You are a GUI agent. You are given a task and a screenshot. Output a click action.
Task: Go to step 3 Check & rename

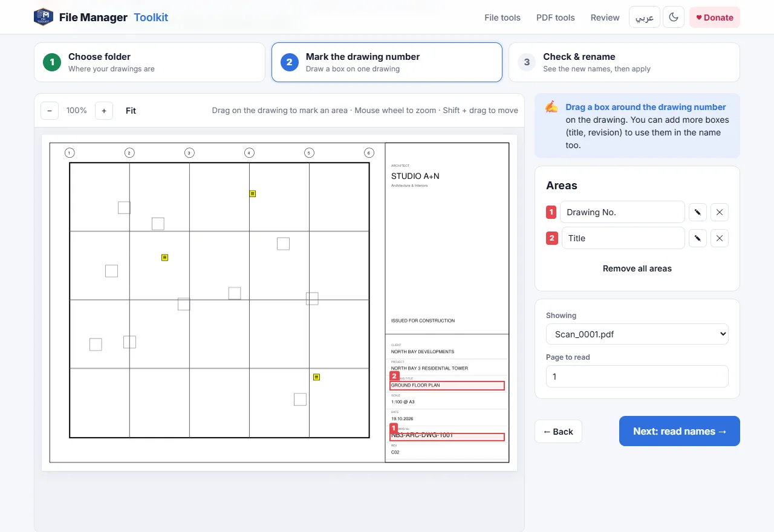624,62
